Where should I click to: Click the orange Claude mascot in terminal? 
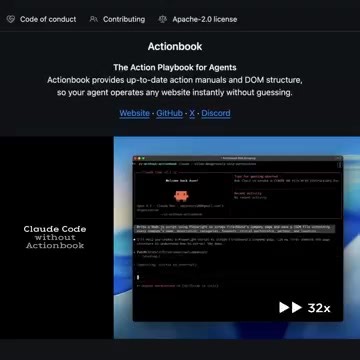[x=181, y=196]
